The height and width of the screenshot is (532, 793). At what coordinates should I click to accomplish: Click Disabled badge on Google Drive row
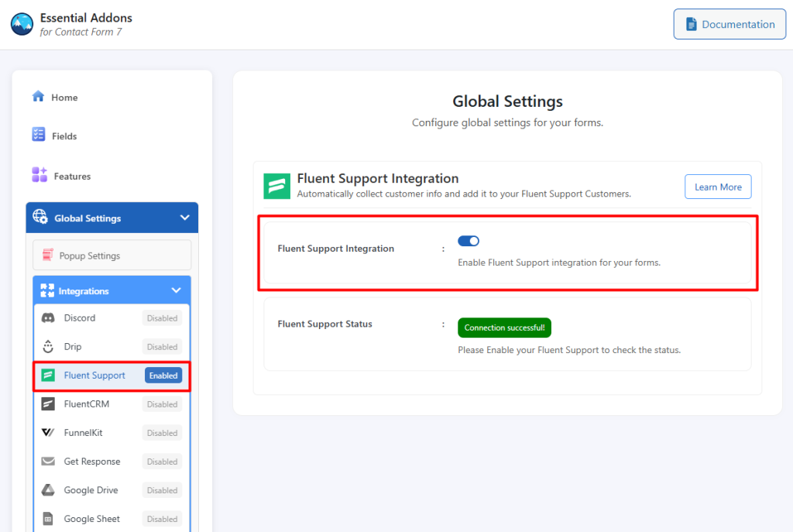click(x=162, y=490)
